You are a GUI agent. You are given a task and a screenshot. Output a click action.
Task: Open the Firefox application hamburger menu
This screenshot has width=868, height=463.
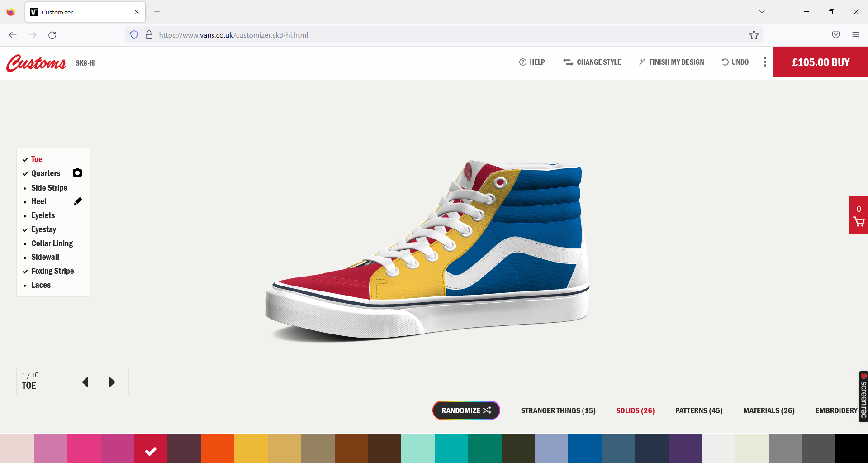pyautogui.click(x=855, y=34)
